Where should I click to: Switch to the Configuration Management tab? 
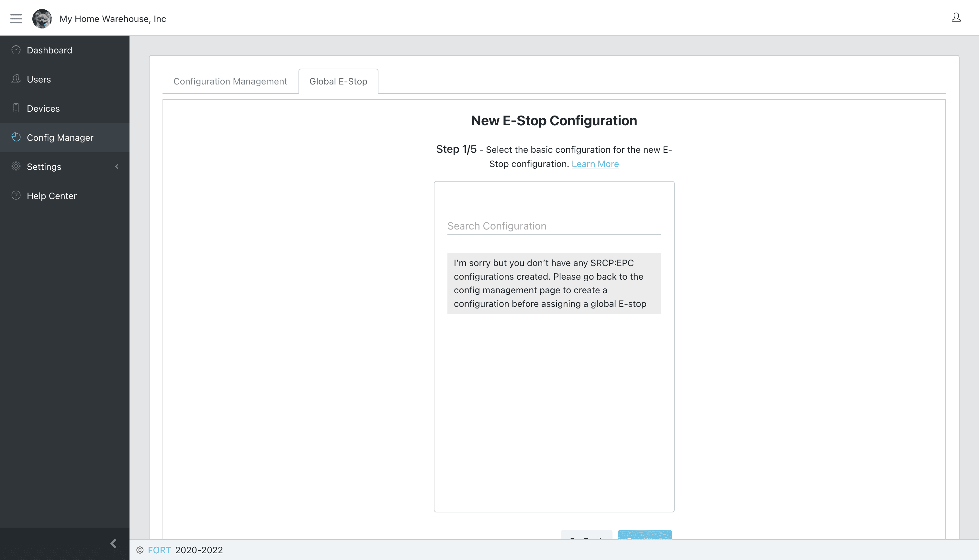pyautogui.click(x=230, y=81)
